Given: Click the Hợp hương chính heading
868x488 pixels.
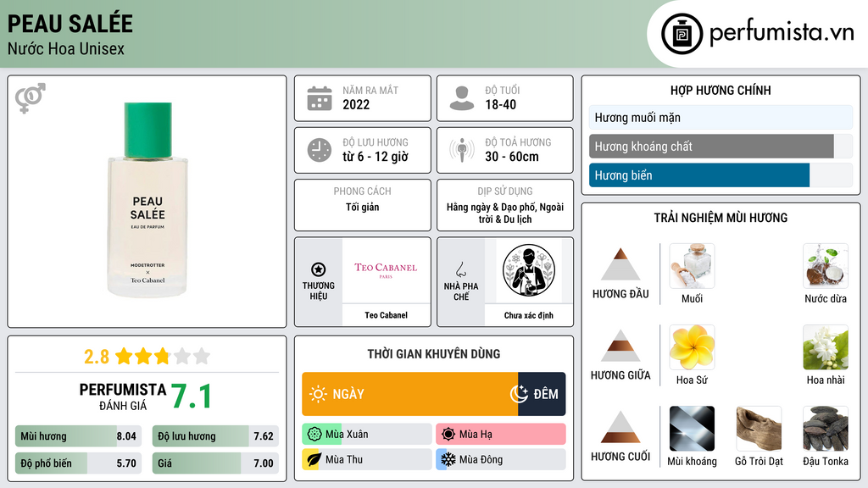Looking at the screenshot, I should pyautogui.click(x=721, y=90).
